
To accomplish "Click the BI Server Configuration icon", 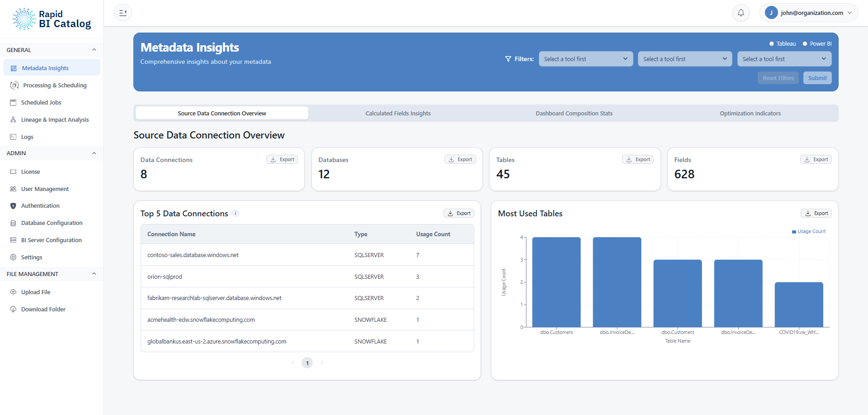I will point(13,240).
